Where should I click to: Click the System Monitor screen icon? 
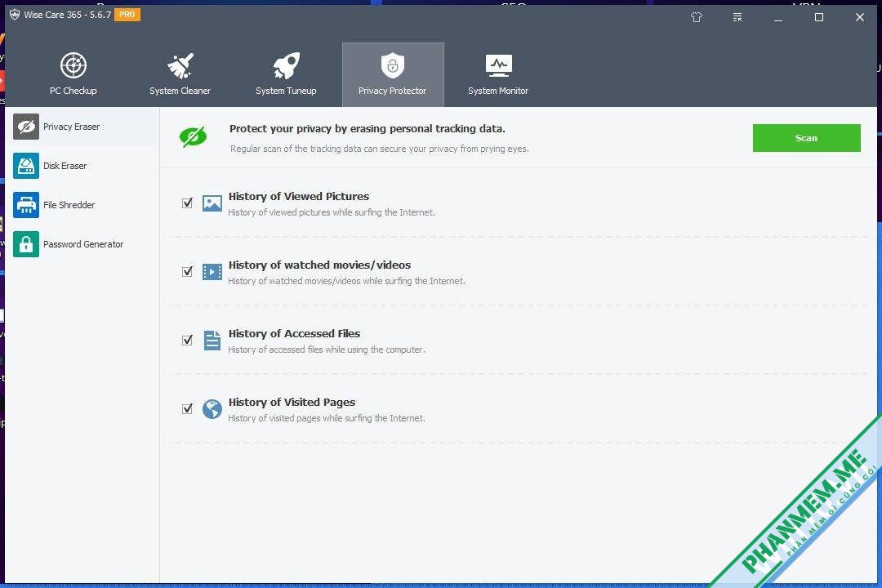tap(498, 65)
